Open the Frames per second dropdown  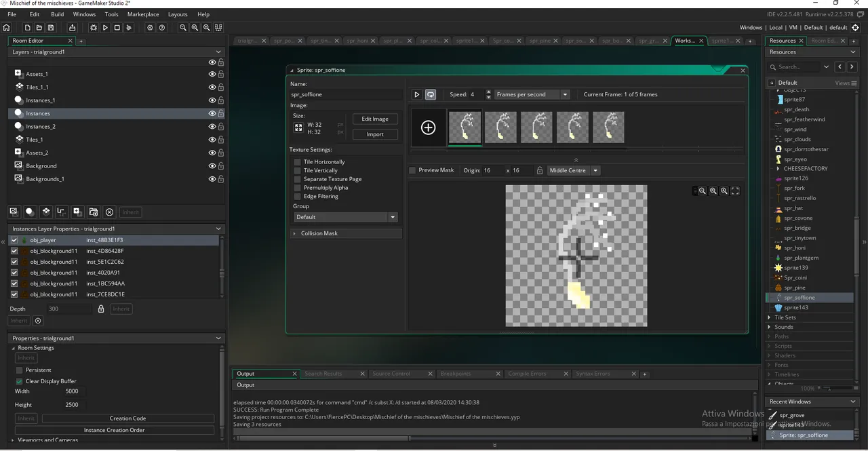click(x=532, y=94)
